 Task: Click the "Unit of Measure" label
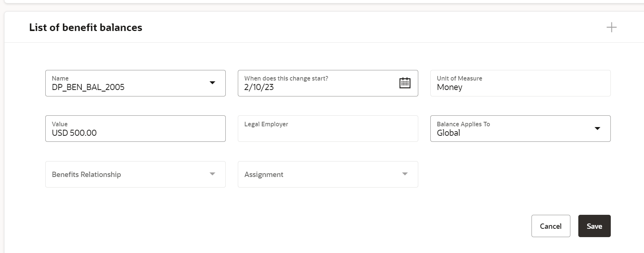click(x=459, y=78)
